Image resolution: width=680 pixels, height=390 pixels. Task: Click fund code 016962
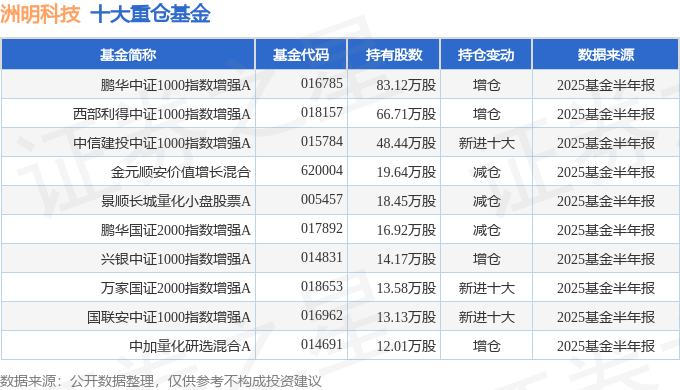(322, 316)
